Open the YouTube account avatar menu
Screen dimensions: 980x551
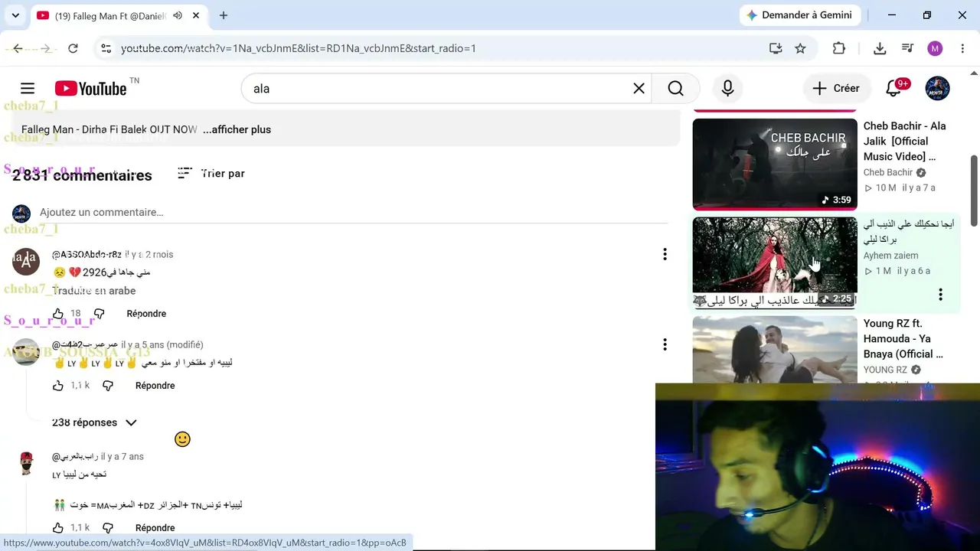coord(937,88)
